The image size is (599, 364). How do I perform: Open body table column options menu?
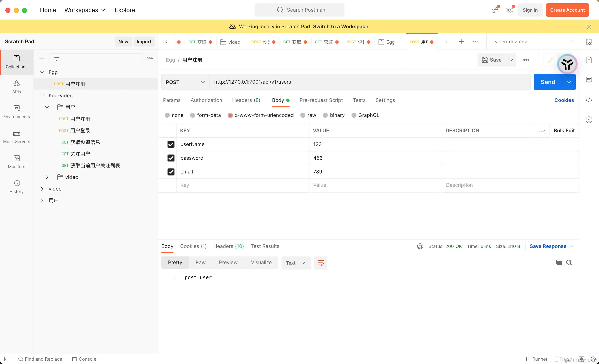542,131
